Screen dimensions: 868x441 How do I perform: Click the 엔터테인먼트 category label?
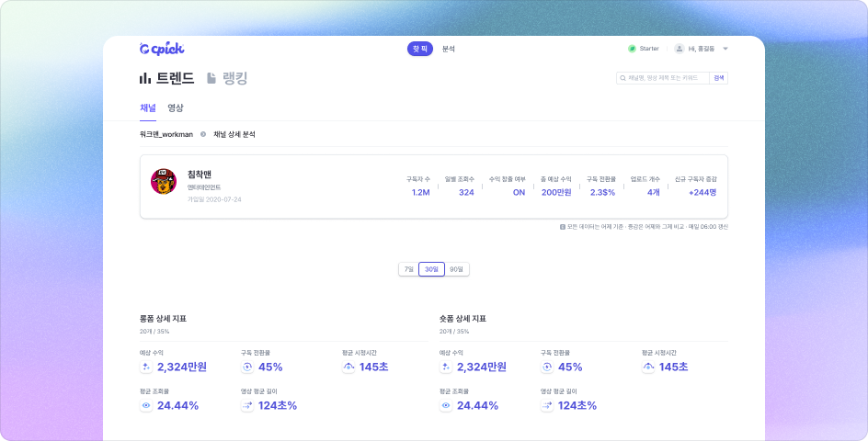204,187
